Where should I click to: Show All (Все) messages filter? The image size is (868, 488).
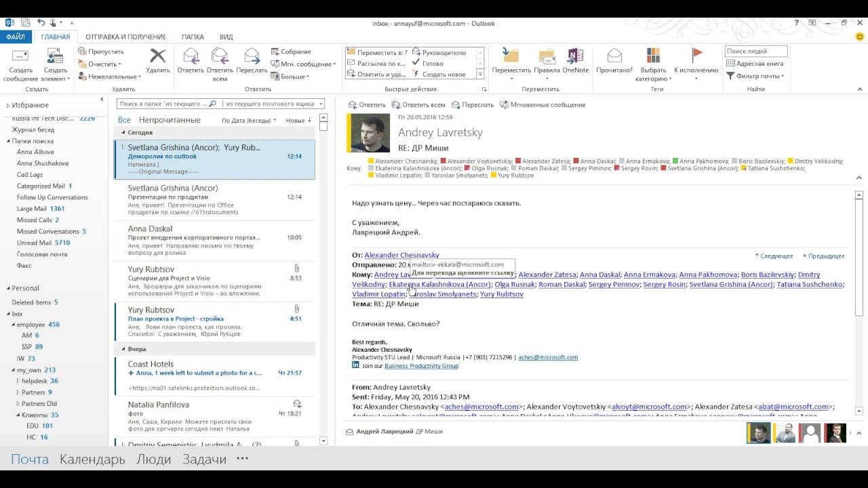pyautogui.click(x=124, y=120)
